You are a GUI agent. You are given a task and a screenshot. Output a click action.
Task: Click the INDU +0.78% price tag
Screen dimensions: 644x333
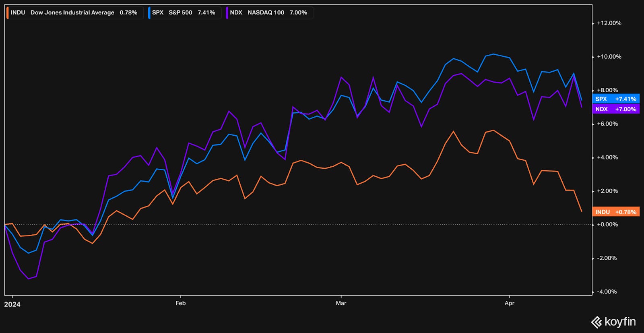coord(616,212)
